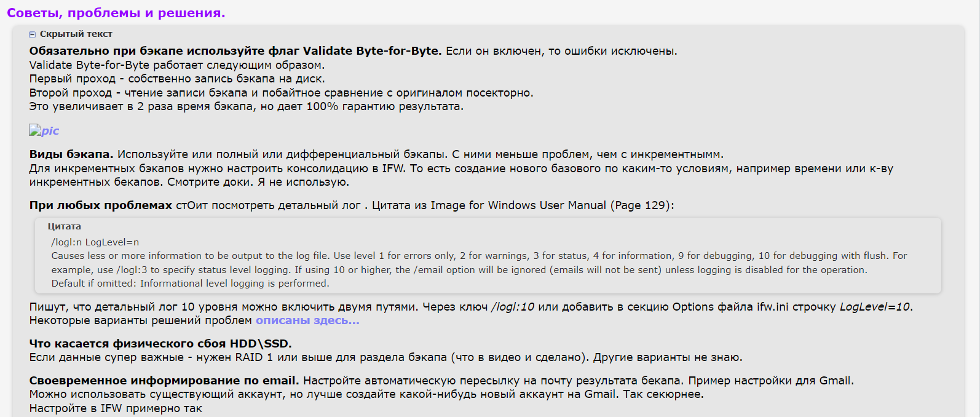Click the 'Default if omitted' quote line
This screenshot has width=980, height=417.
190,284
